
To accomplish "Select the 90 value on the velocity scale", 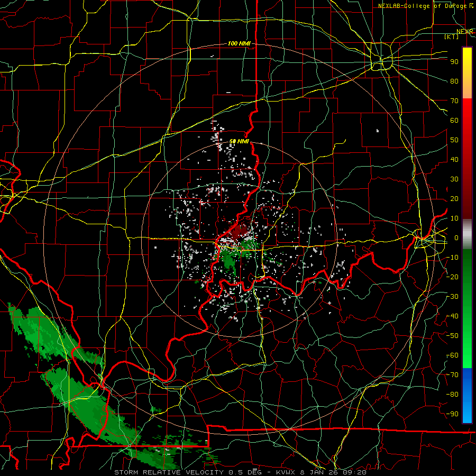I will (454, 62).
